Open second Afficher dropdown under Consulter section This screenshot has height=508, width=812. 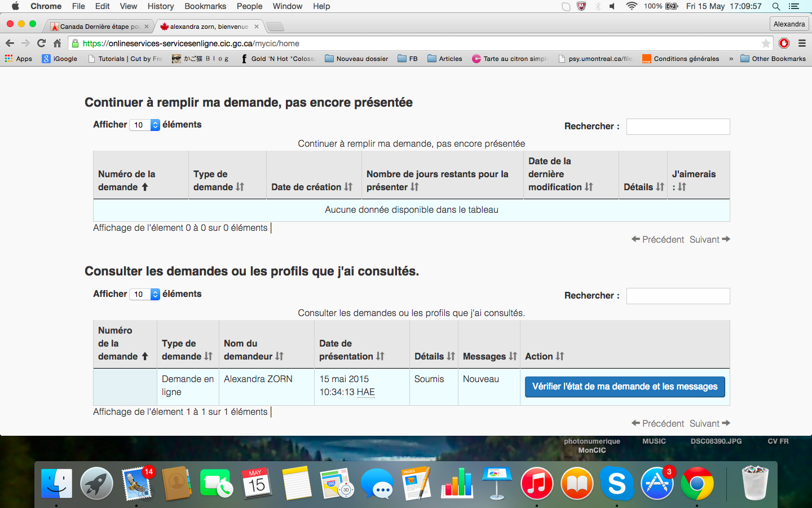click(145, 294)
